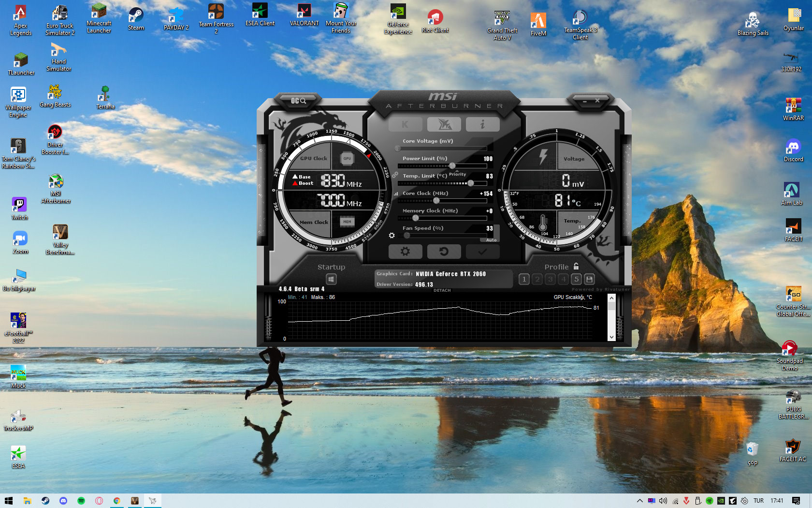This screenshot has height=508, width=812.
Task: Select profile slot 3
Action: (x=550, y=279)
